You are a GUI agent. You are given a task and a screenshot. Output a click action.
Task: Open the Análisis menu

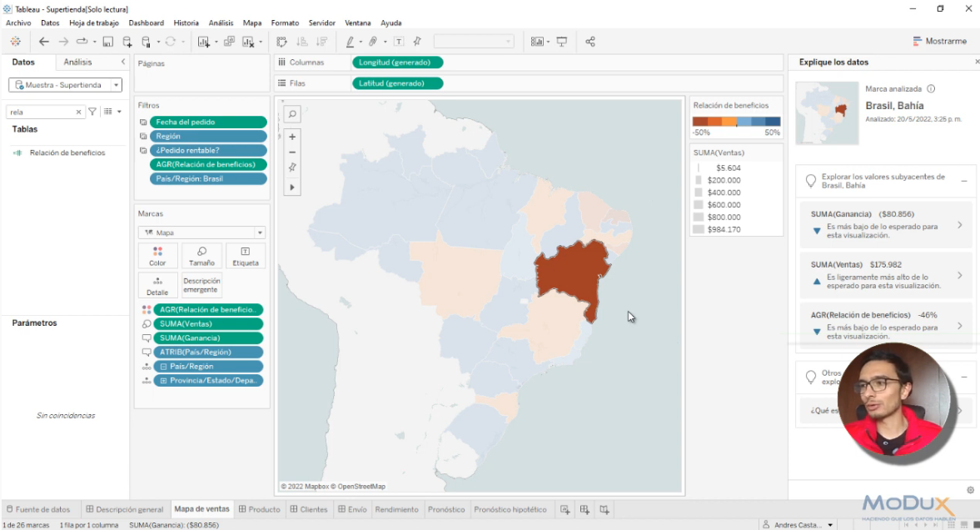221,22
